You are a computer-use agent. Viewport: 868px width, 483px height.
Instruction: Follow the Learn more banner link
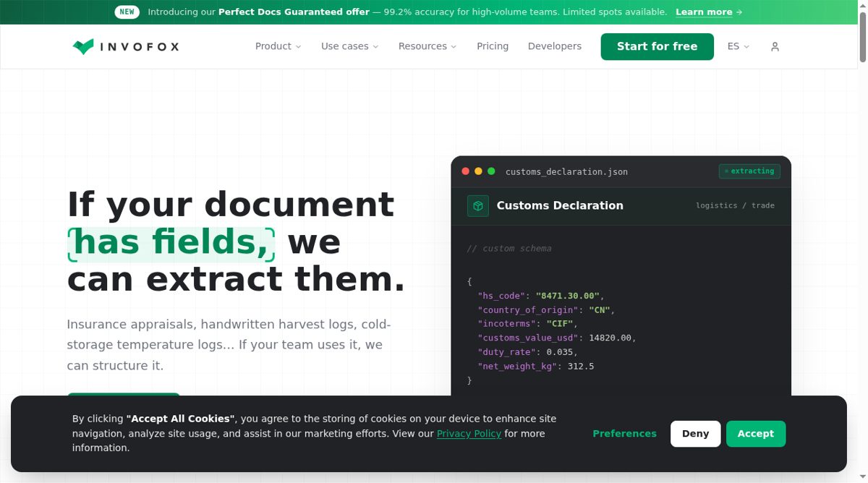709,12
